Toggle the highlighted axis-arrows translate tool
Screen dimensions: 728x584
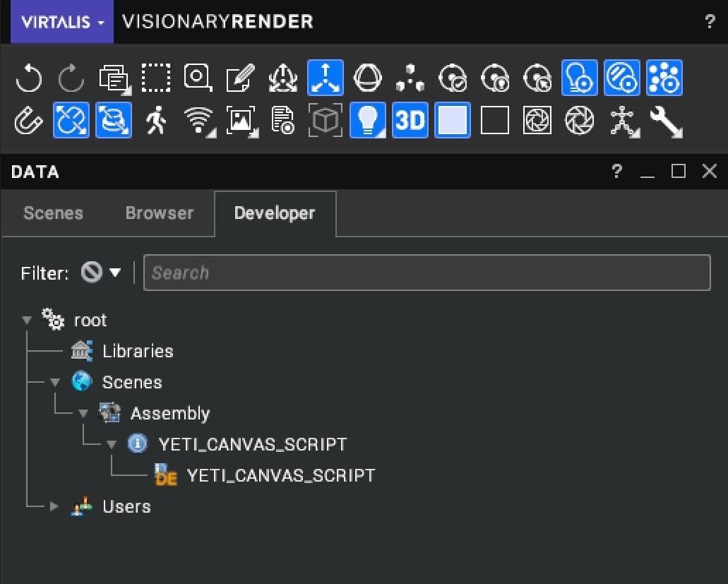click(325, 78)
